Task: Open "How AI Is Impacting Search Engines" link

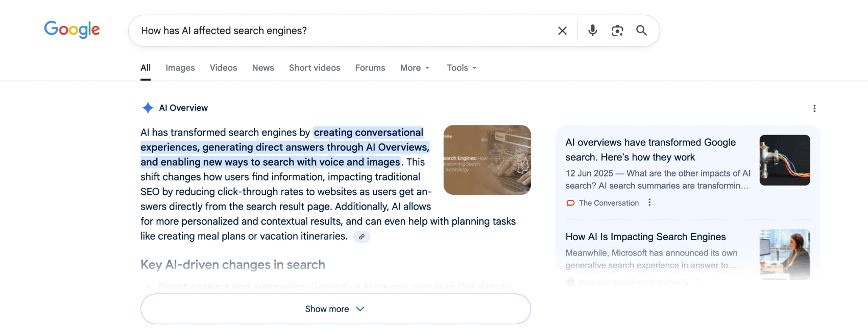Action: (x=645, y=237)
